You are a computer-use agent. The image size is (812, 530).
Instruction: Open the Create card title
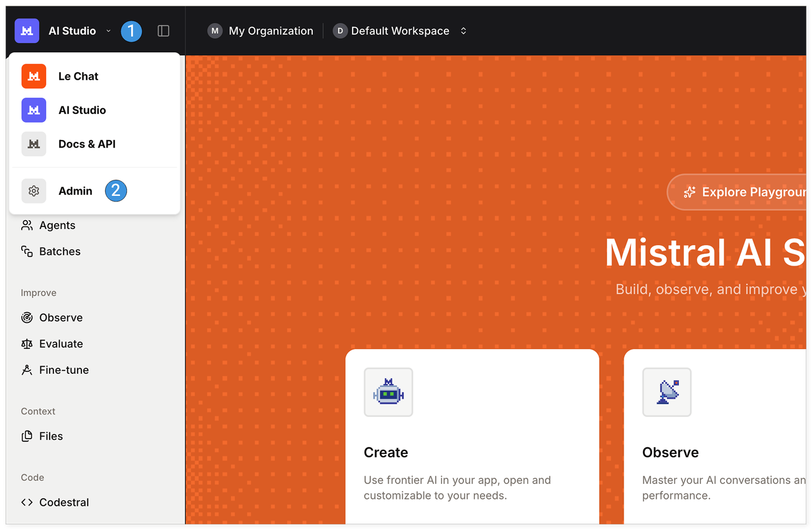click(386, 452)
